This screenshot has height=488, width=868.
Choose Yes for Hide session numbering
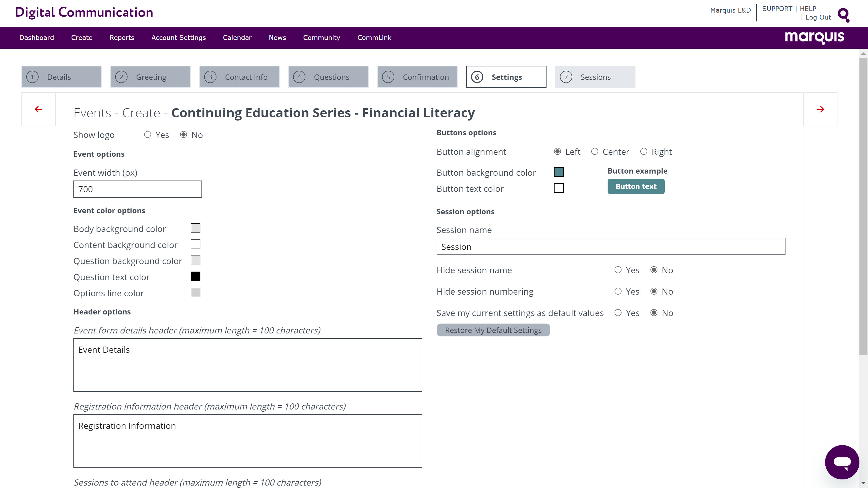coord(618,291)
